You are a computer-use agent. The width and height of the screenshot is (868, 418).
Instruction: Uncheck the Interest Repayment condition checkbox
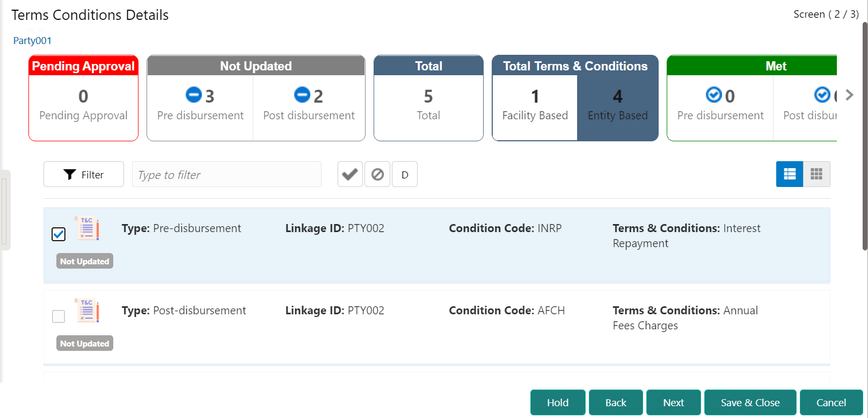[59, 234]
